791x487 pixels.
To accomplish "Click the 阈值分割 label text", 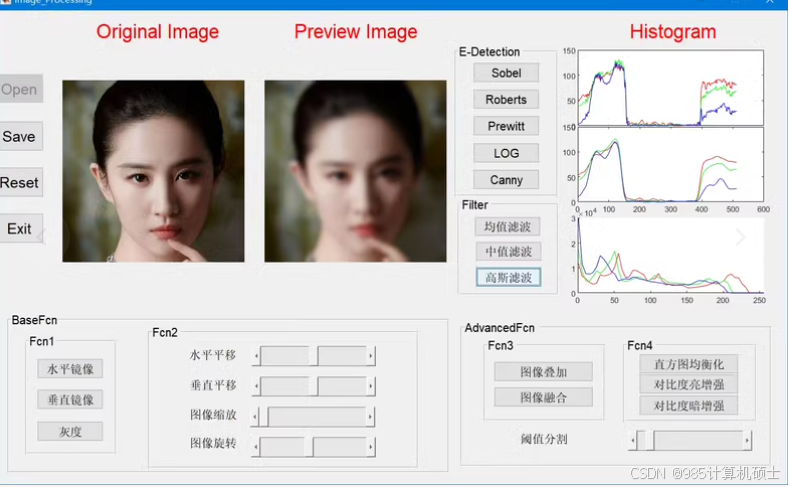I will [544, 440].
